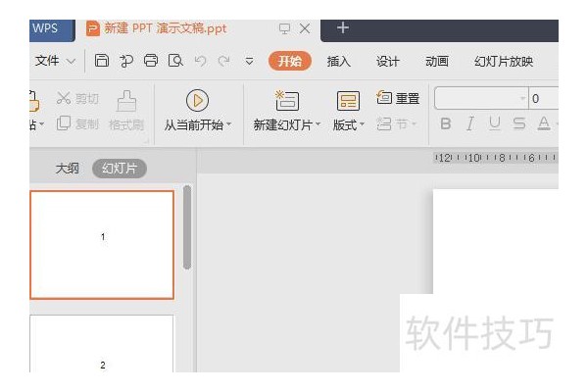Select the 开始 ribbon tab
The height and width of the screenshot is (392, 588).
tap(290, 61)
